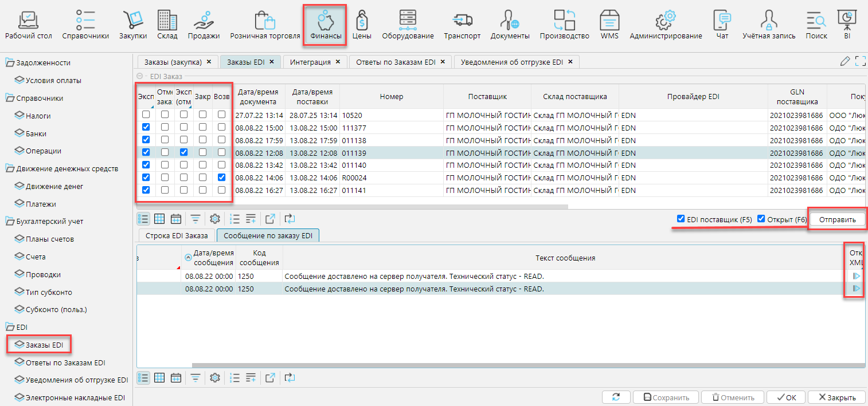Collapse the EDI Заказ section
The width and height of the screenshot is (868, 406).
click(140, 76)
